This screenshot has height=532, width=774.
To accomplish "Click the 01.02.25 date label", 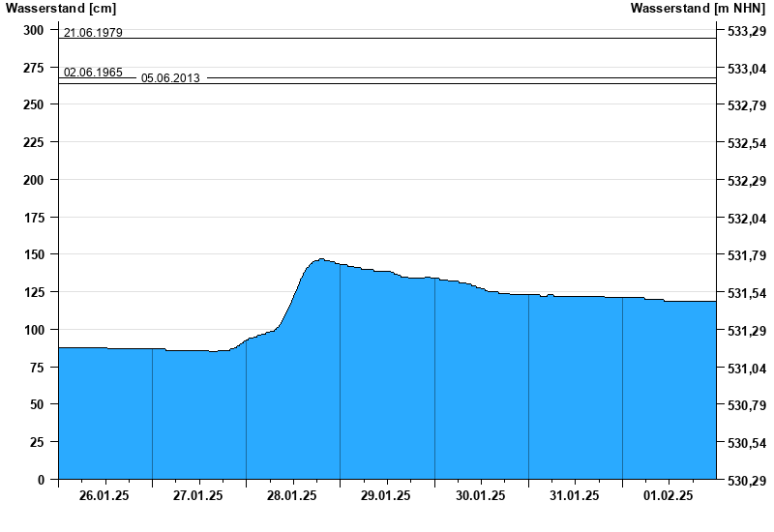I will 668,495.
